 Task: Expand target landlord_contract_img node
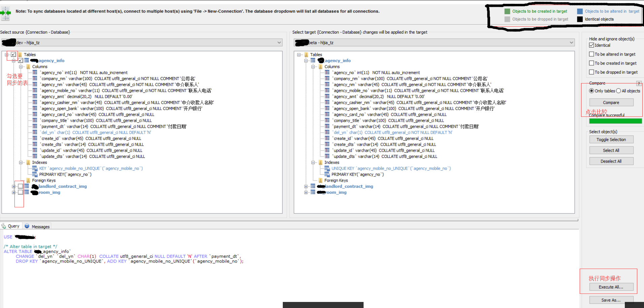pos(306,186)
